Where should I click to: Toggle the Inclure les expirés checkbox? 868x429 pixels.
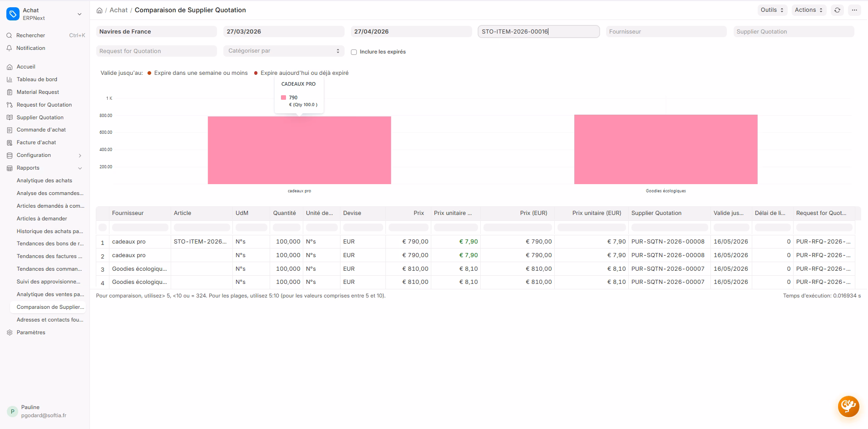pyautogui.click(x=354, y=52)
